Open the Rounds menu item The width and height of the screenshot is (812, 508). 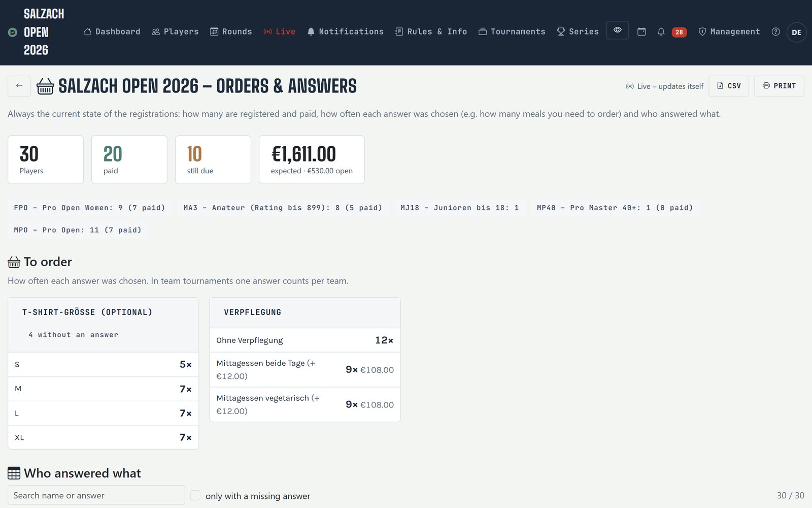pos(231,31)
